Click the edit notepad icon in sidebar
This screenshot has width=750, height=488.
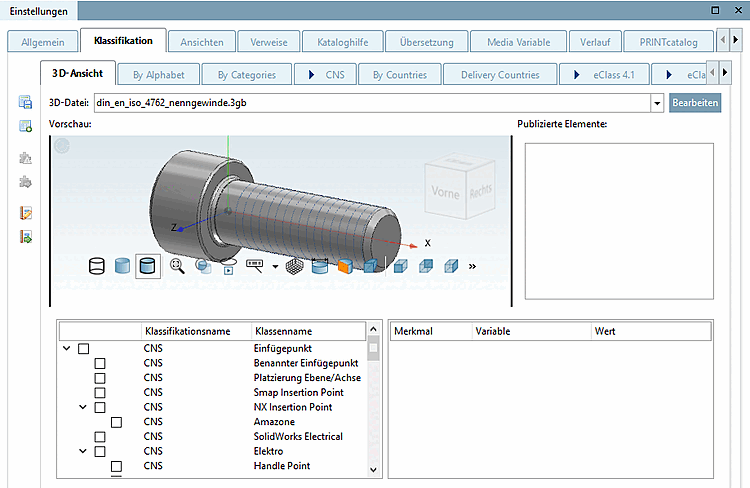coord(26,213)
